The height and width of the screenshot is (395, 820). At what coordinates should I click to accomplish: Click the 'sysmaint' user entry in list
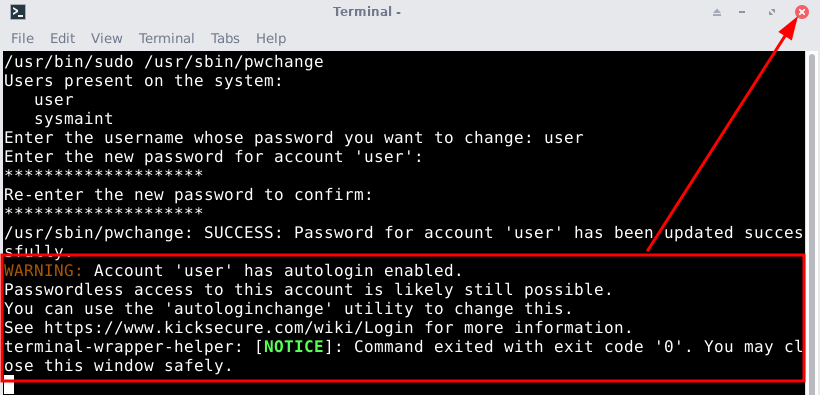pyautogui.click(x=74, y=119)
